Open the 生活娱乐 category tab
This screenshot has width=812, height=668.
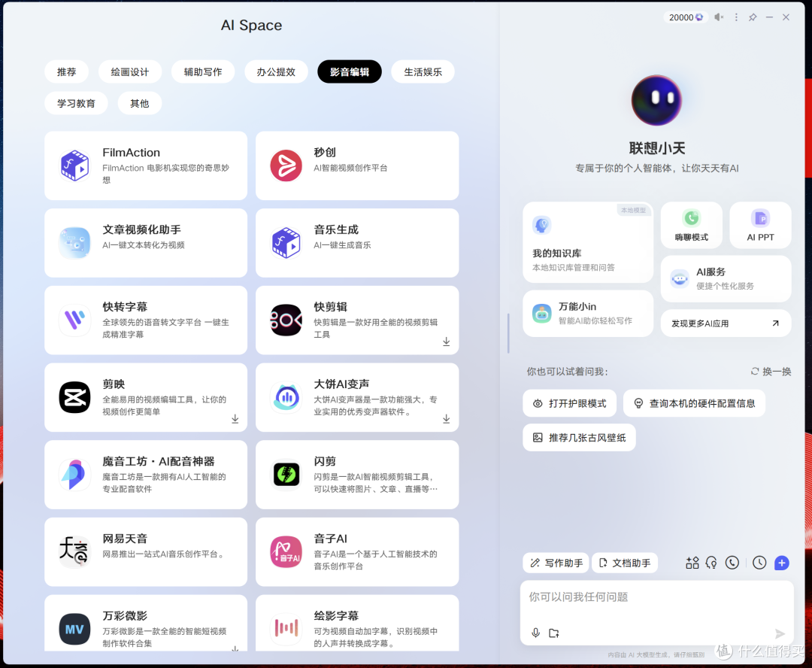pyautogui.click(x=422, y=71)
